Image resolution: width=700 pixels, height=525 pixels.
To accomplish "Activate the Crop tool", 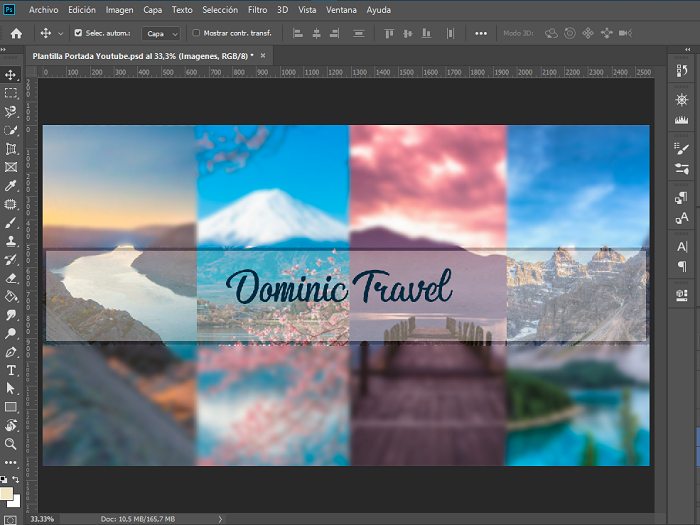I will [10, 149].
